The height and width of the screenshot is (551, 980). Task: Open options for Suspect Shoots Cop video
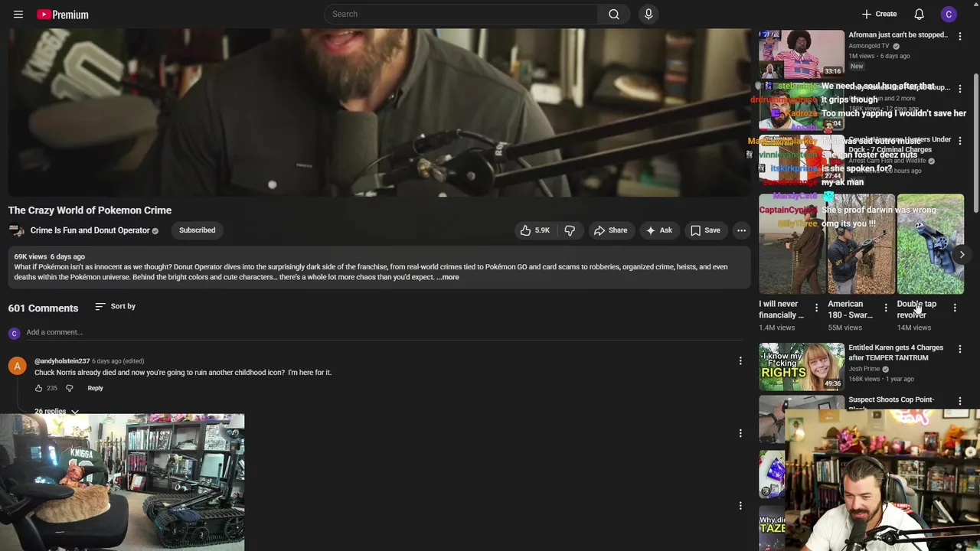click(x=960, y=401)
